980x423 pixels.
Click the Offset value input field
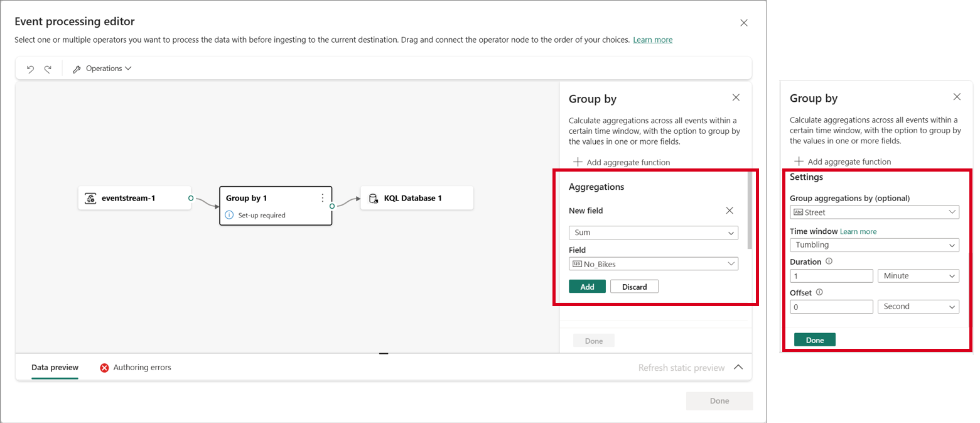click(831, 307)
